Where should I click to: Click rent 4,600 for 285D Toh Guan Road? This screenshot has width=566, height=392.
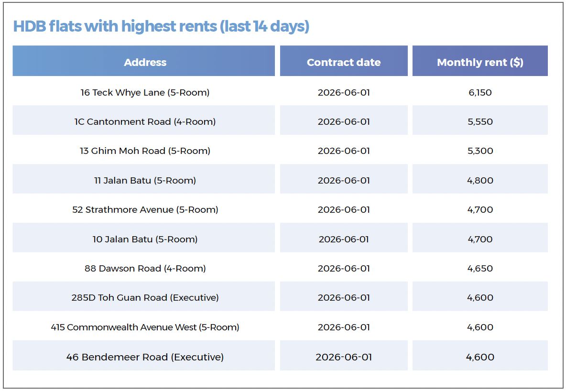tap(480, 298)
